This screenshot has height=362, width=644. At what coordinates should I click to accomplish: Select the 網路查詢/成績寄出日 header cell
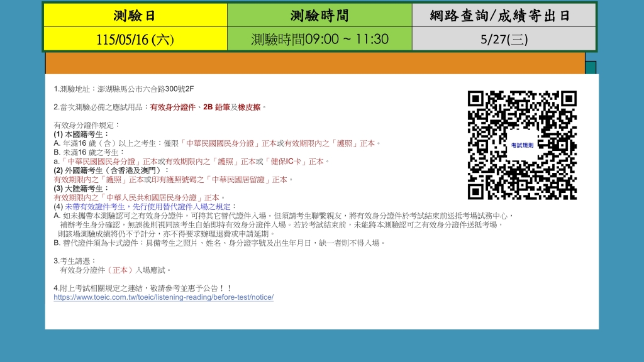click(504, 16)
